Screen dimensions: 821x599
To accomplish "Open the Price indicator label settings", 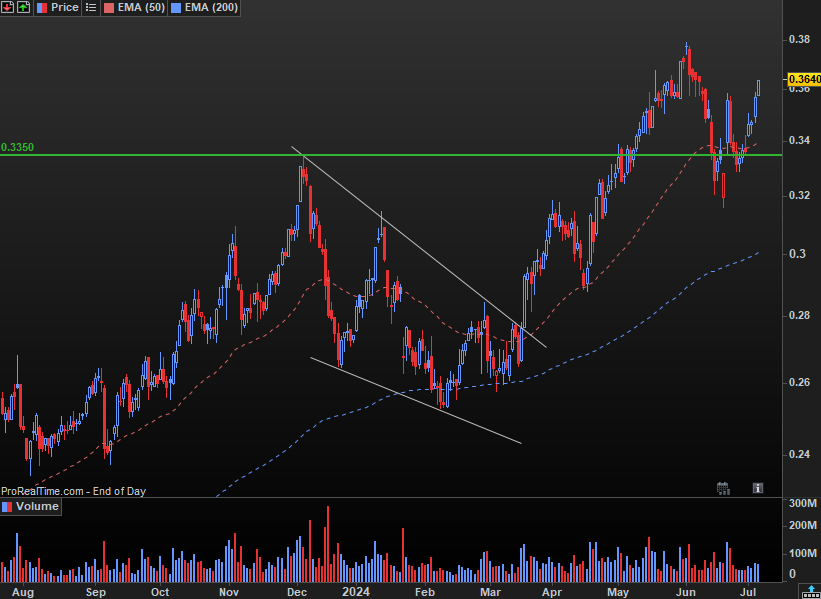I will pos(64,7).
